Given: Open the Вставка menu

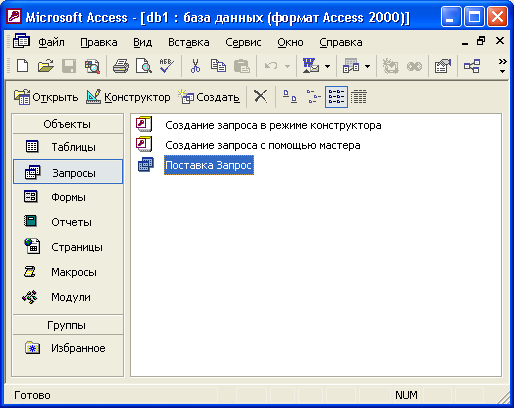Looking at the screenshot, I should (x=189, y=42).
